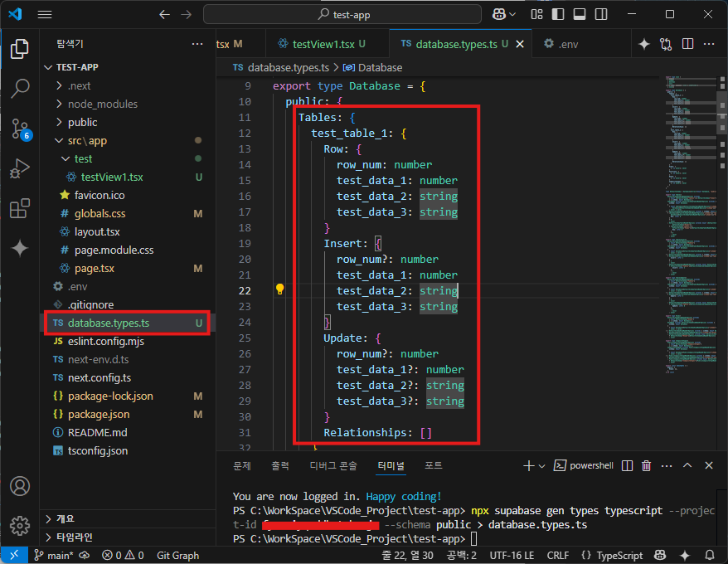
Task: Click Copilot status icon in status bar
Action: pos(660,555)
